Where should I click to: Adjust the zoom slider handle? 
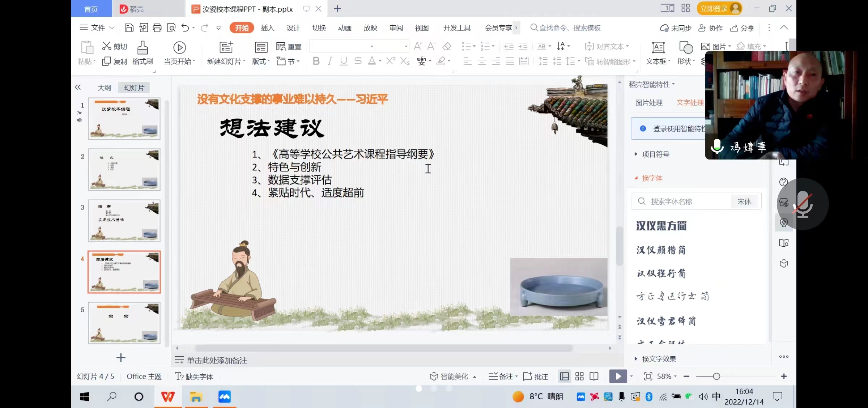(x=716, y=377)
